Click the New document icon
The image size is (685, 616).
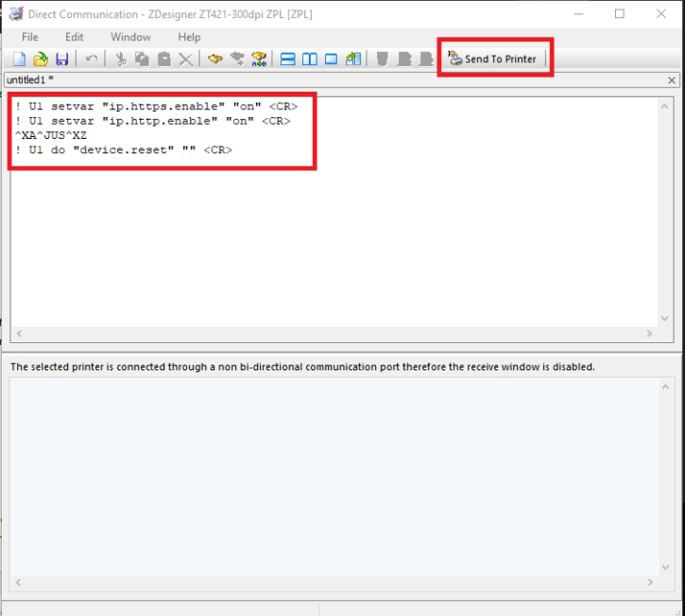coord(18,59)
